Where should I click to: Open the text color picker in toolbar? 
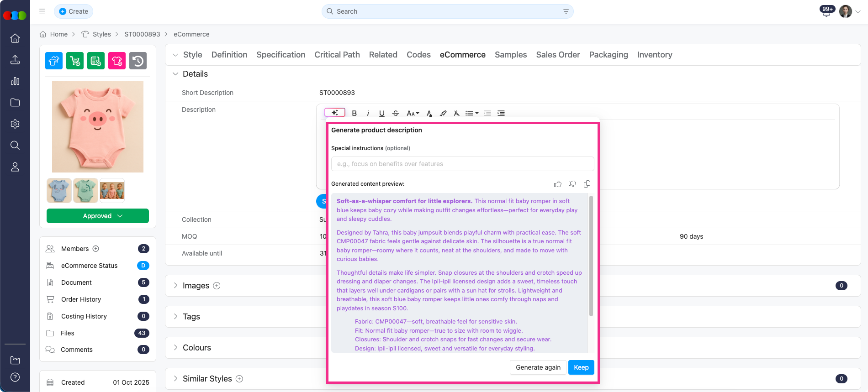(x=429, y=113)
